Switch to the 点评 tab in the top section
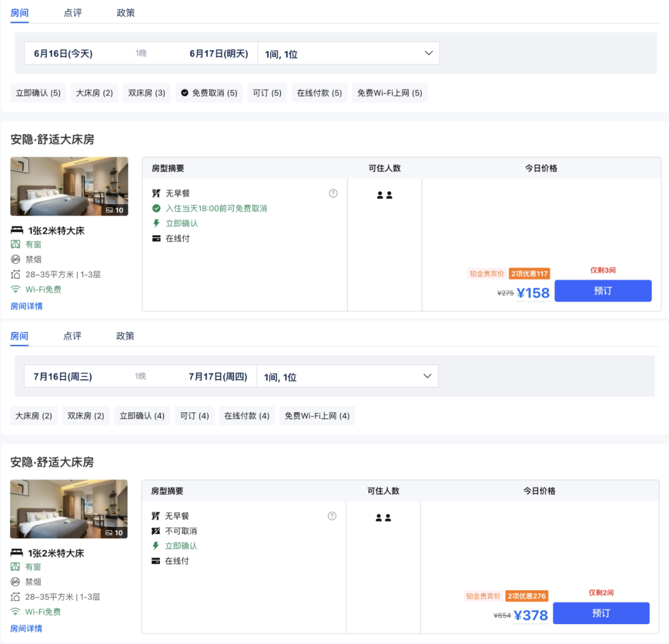Image resolution: width=669 pixels, height=644 pixels. [72, 13]
